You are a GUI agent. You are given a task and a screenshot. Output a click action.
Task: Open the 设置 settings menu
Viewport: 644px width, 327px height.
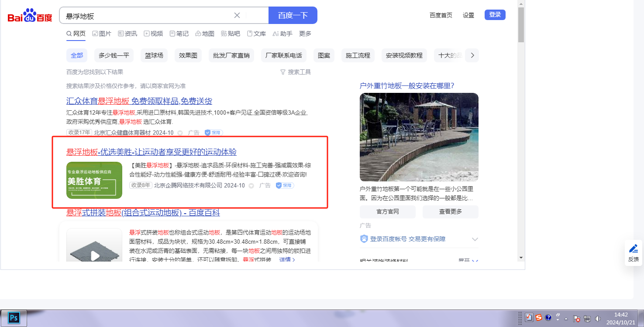[468, 15]
